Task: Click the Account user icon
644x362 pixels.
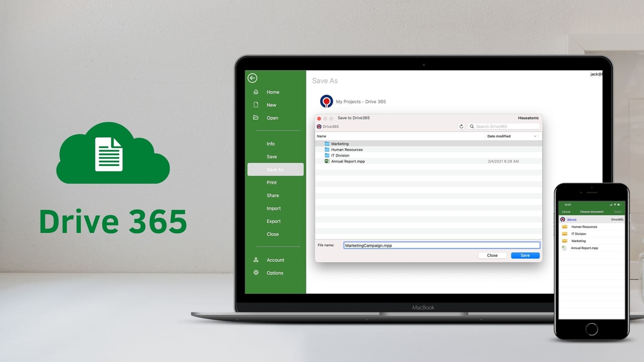Action: tap(256, 259)
